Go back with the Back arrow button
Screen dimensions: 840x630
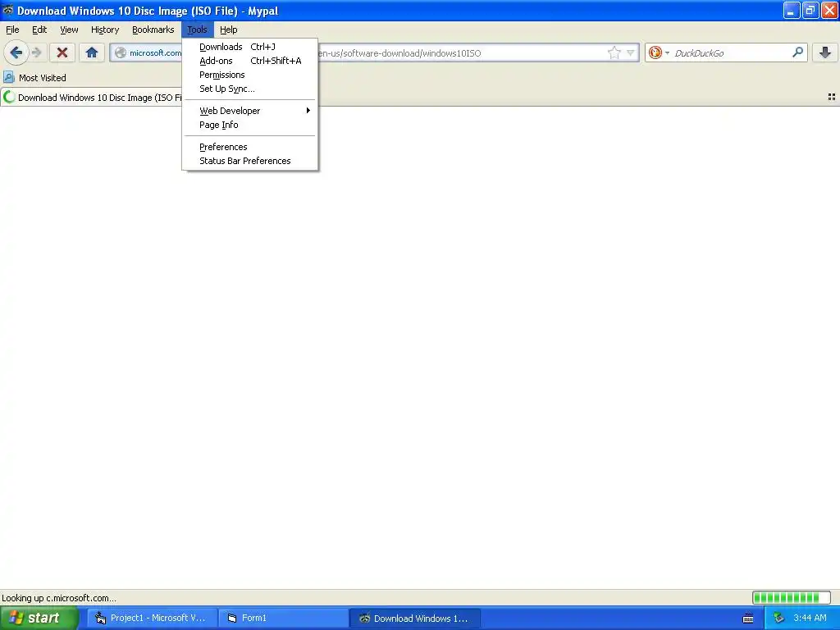point(16,52)
